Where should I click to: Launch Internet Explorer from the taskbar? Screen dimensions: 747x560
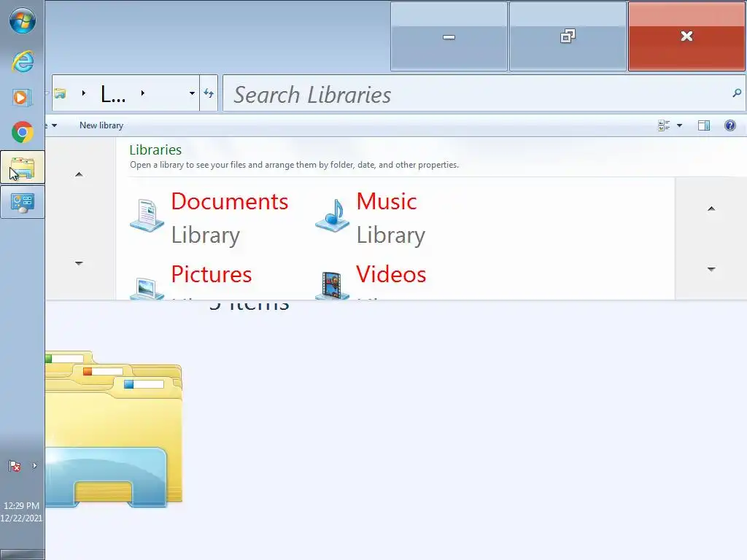click(x=23, y=62)
